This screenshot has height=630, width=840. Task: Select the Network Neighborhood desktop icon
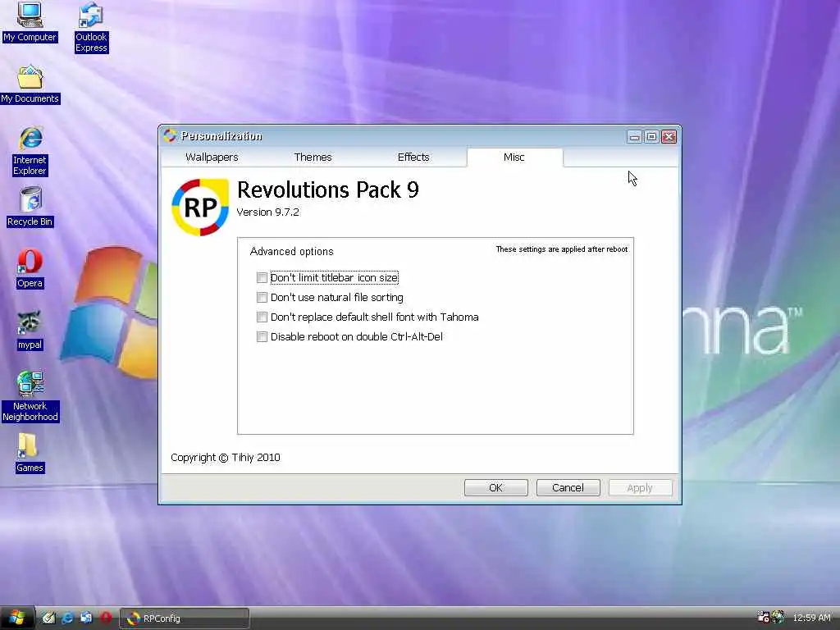[x=30, y=396]
